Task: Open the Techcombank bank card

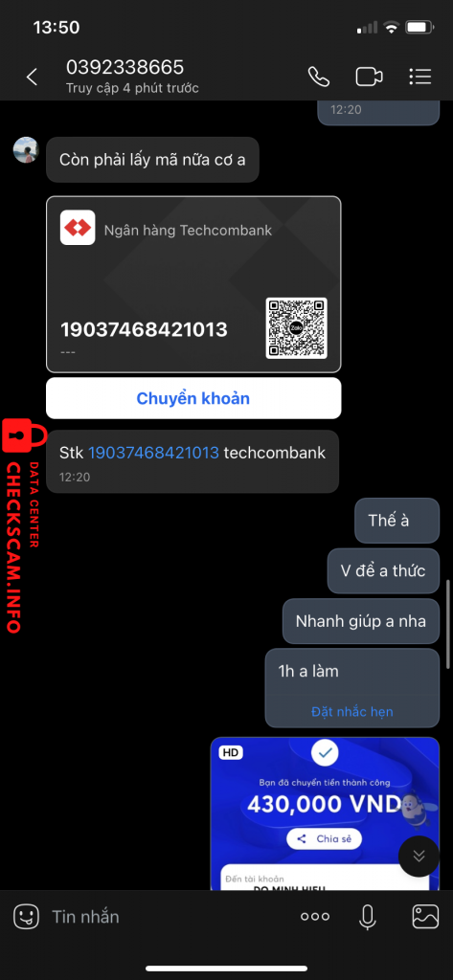Action: (193, 284)
